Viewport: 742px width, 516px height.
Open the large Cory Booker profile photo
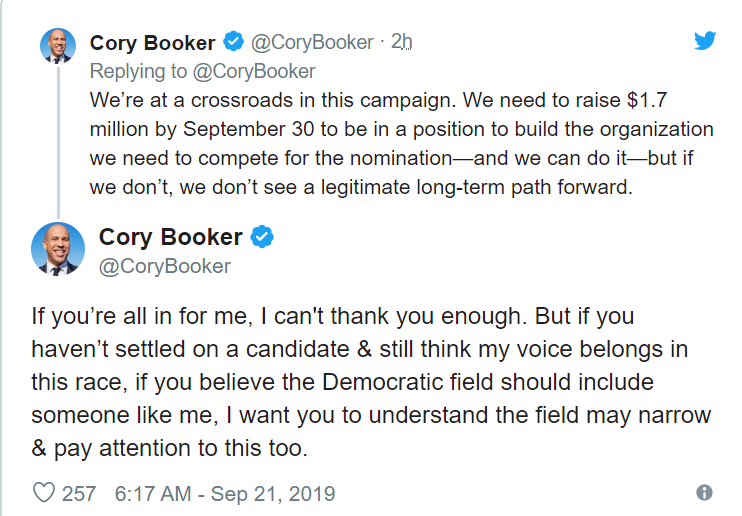tap(57, 249)
